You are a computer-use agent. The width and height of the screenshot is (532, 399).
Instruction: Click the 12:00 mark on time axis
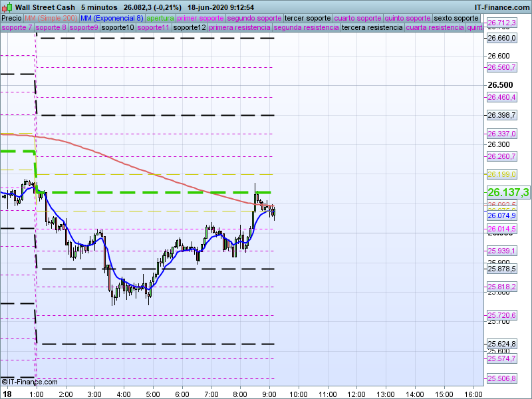[x=356, y=394]
